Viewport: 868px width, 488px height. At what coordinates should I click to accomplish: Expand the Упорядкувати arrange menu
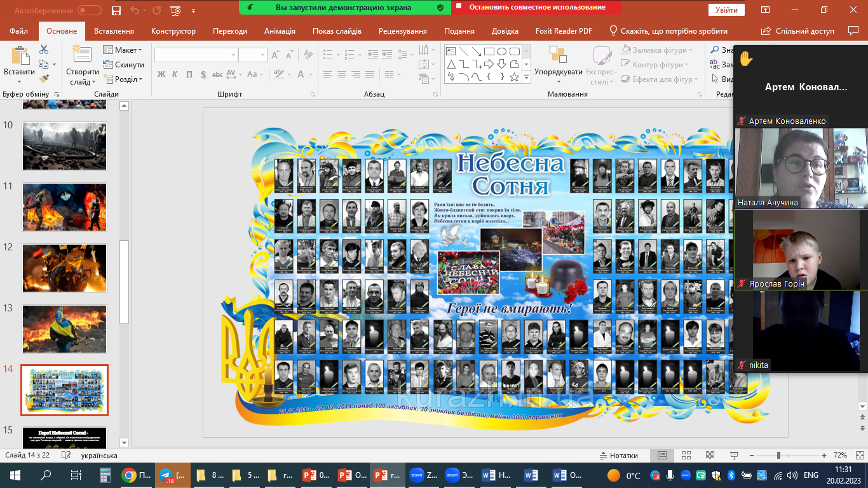coord(558,72)
